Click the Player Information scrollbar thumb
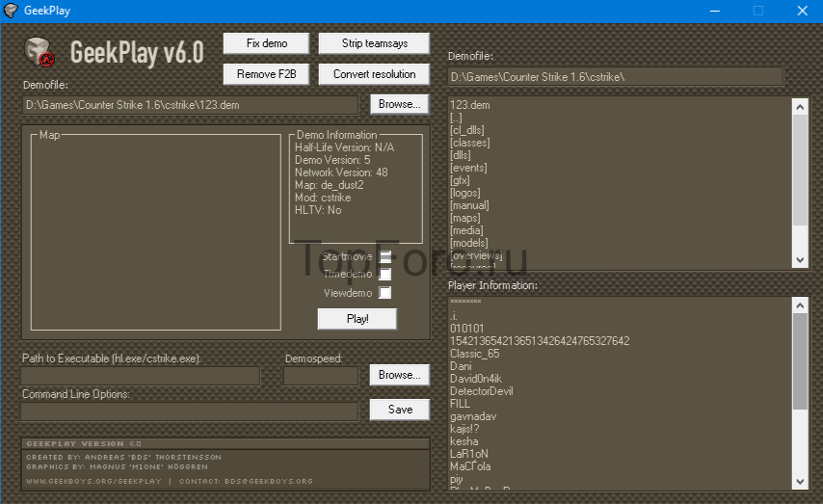 coord(800,361)
